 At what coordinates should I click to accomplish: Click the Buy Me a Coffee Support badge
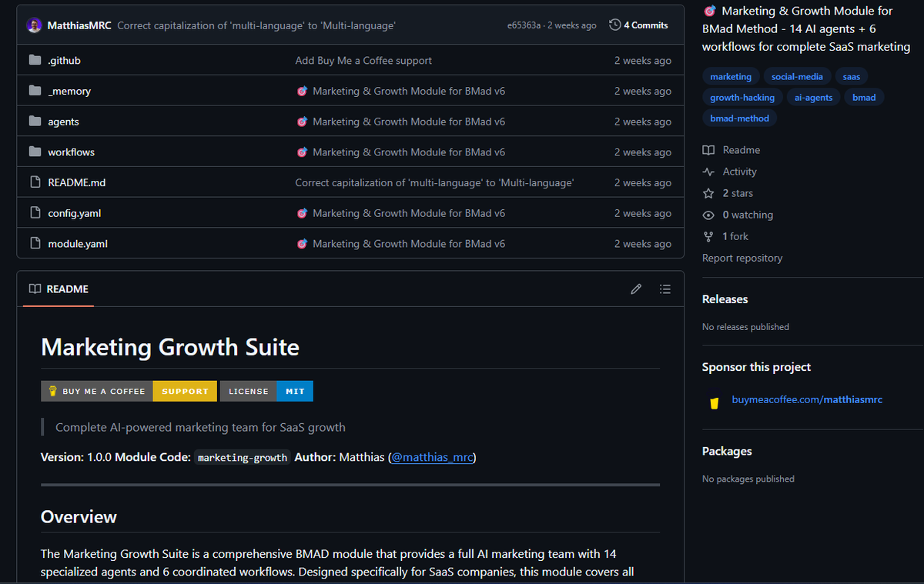(129, 391)
